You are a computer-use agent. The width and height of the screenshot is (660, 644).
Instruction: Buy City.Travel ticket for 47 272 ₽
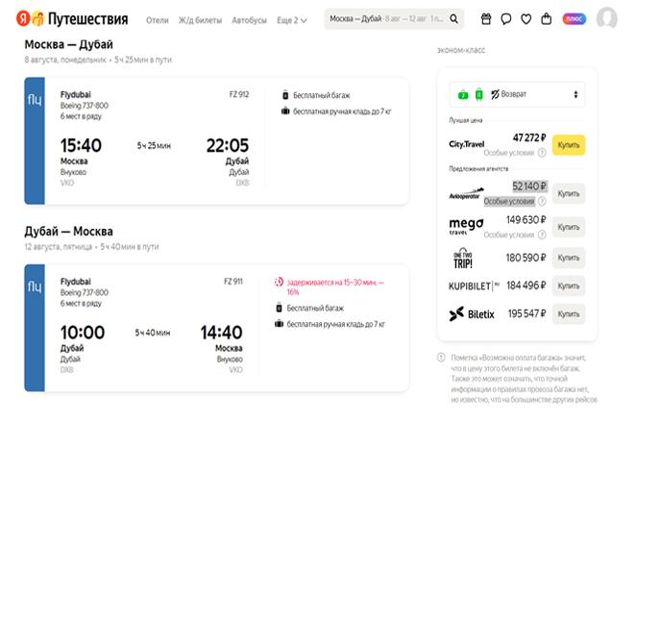569,145
